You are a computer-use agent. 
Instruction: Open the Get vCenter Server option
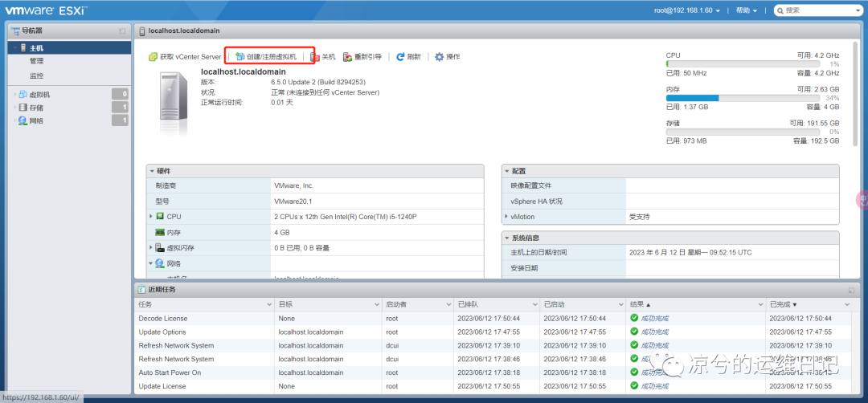[x=185, y=57]
